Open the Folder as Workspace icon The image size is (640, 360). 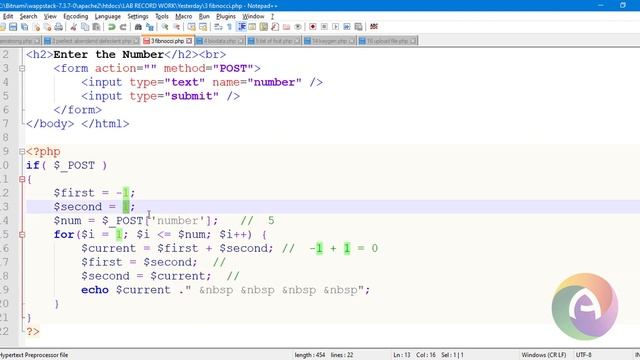(x=287, y=27)
